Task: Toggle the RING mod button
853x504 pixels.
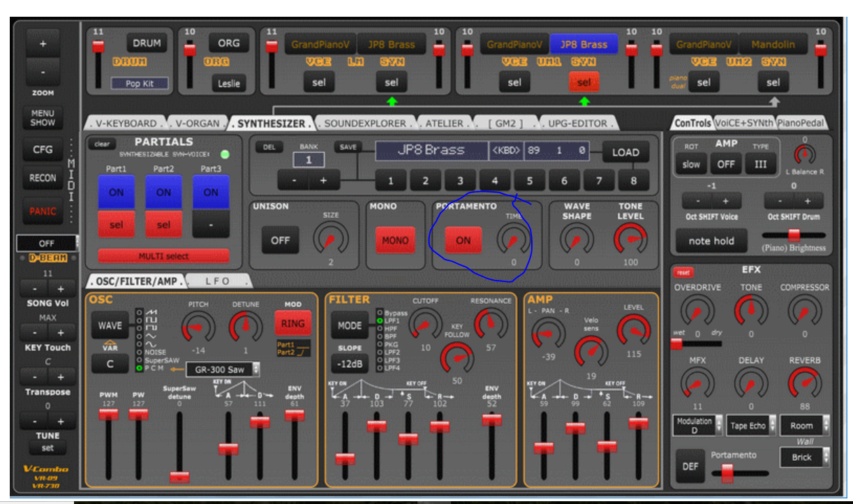Action: 292,323
